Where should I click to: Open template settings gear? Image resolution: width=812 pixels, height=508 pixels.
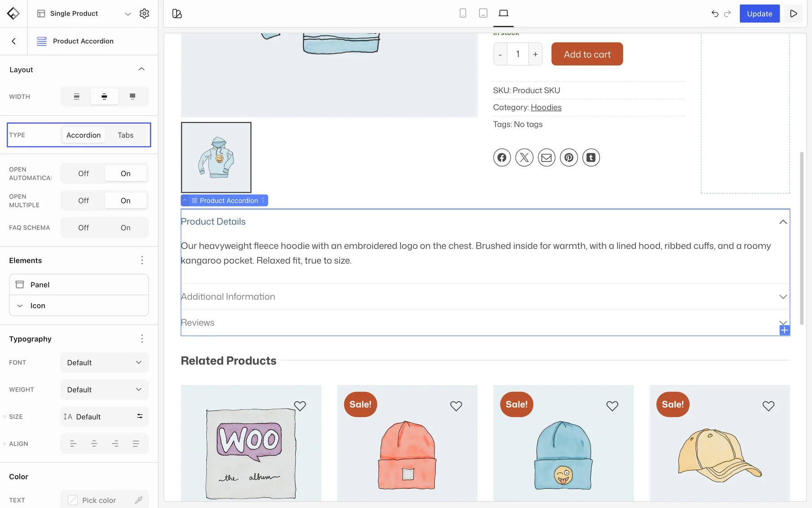point(144,14)
